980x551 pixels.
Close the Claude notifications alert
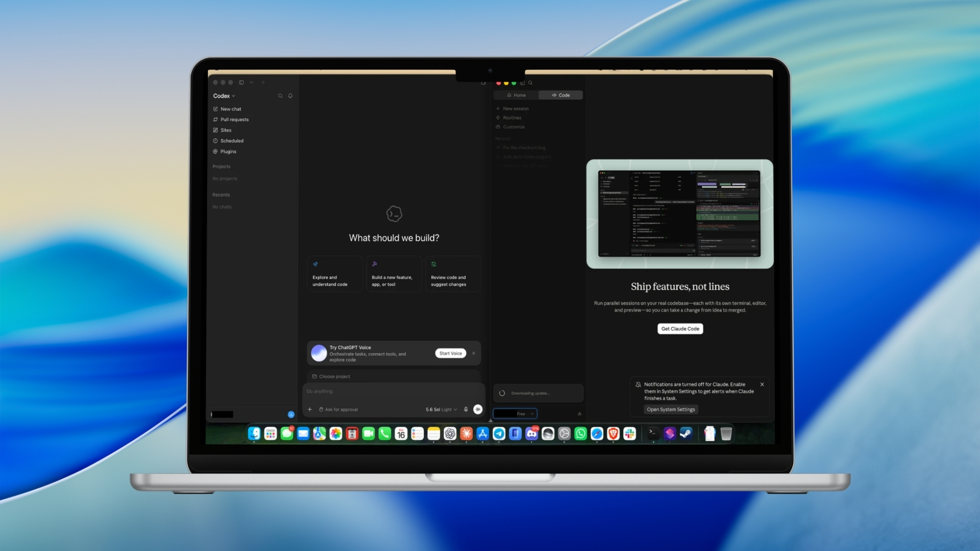pos(762,385)
